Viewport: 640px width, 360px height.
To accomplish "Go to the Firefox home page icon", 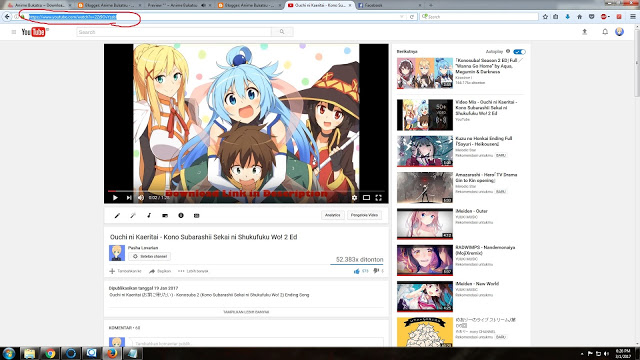I will (x=579, y=17).
